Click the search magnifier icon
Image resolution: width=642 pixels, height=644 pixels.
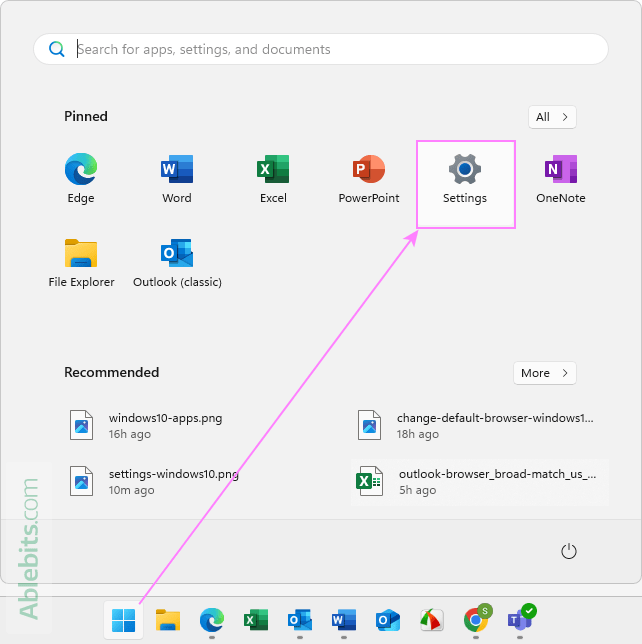[56, 49]
